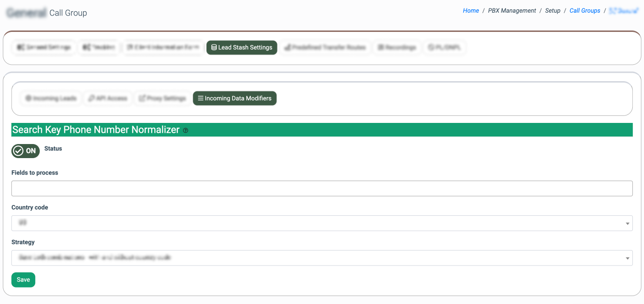Viewport: 644px width, 304px height.
Task: Open the PL/DNPL tab
Action: 444,47
